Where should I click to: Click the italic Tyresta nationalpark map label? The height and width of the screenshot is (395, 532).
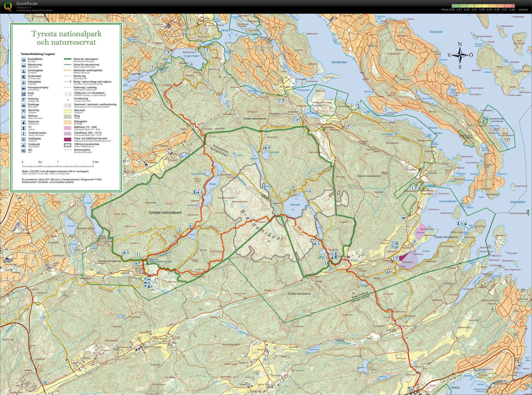pos(165,212)
